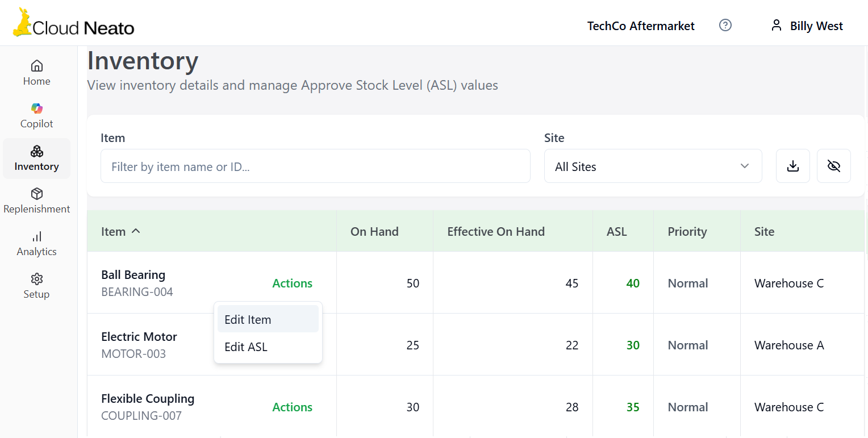Sort by Item column arrow
Viewport: 868px width, 438px height.
(x=136, y=231)
